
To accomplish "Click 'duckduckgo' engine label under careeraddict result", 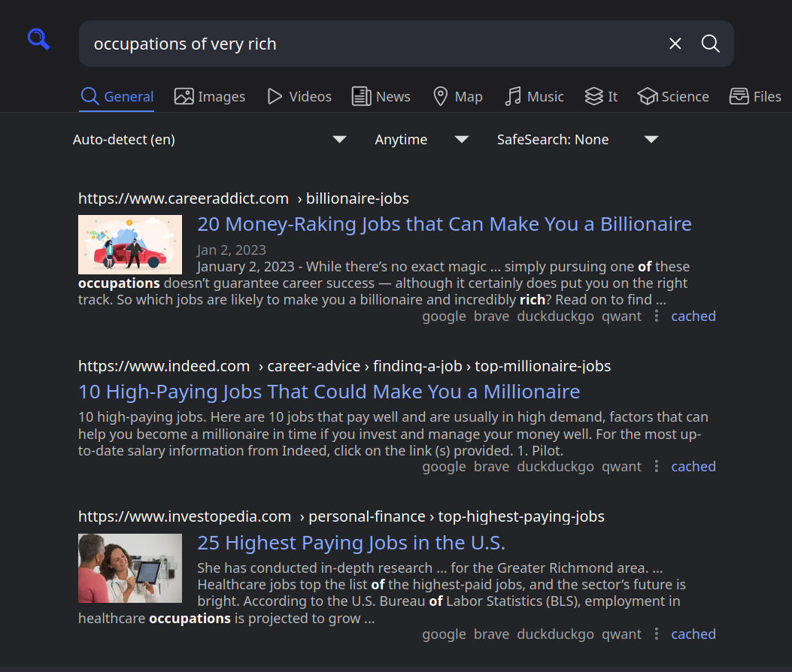I will coord(556,316).
